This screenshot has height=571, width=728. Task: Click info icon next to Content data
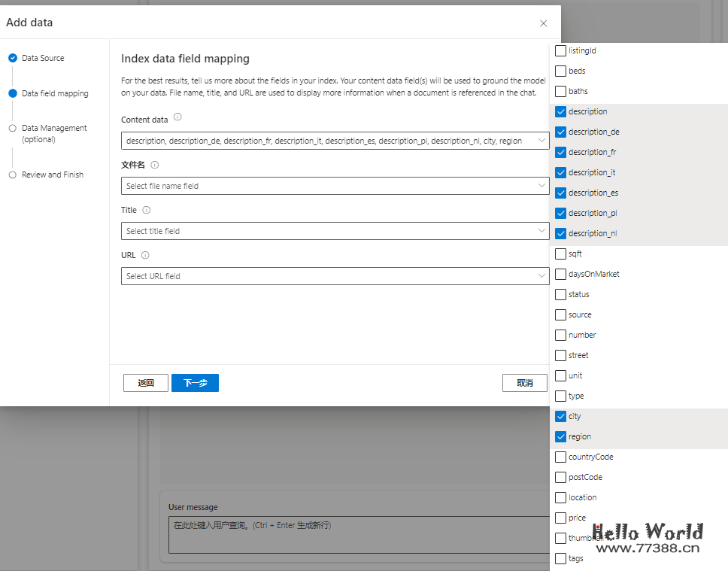(x=177, y=117)
